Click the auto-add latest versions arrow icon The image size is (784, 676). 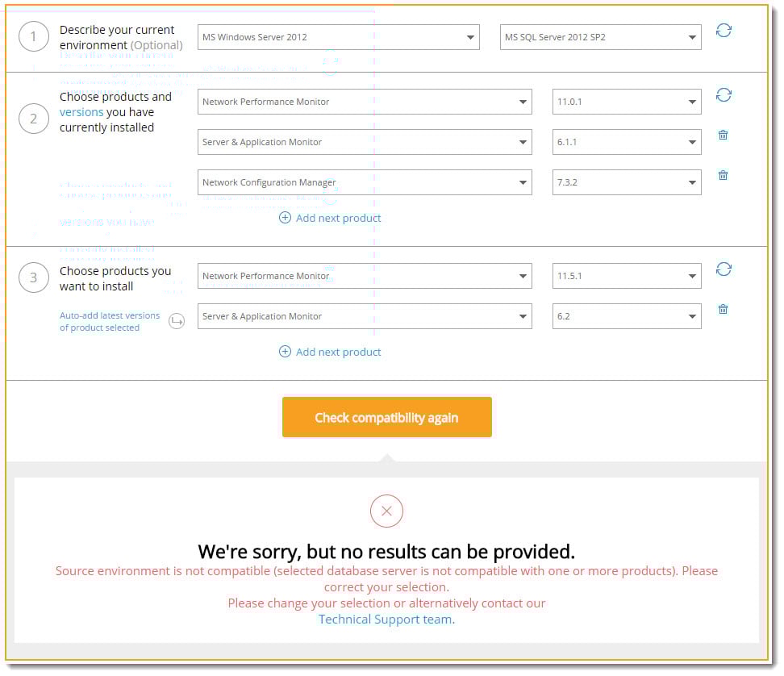(177, 321)
